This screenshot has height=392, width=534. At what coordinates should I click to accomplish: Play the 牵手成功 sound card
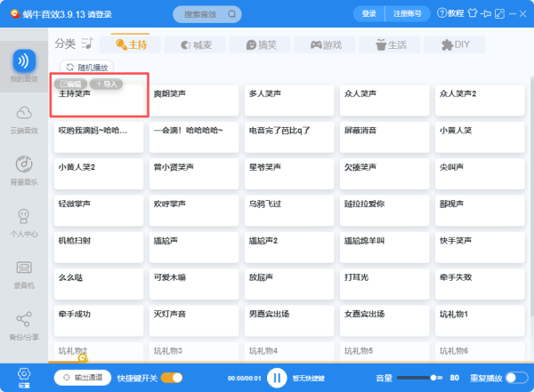pos(99,321)
